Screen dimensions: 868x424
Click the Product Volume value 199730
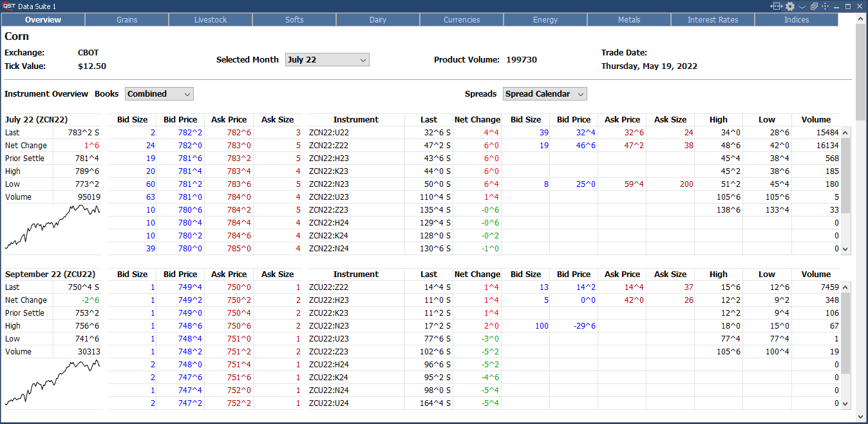(x=522, y=60)
